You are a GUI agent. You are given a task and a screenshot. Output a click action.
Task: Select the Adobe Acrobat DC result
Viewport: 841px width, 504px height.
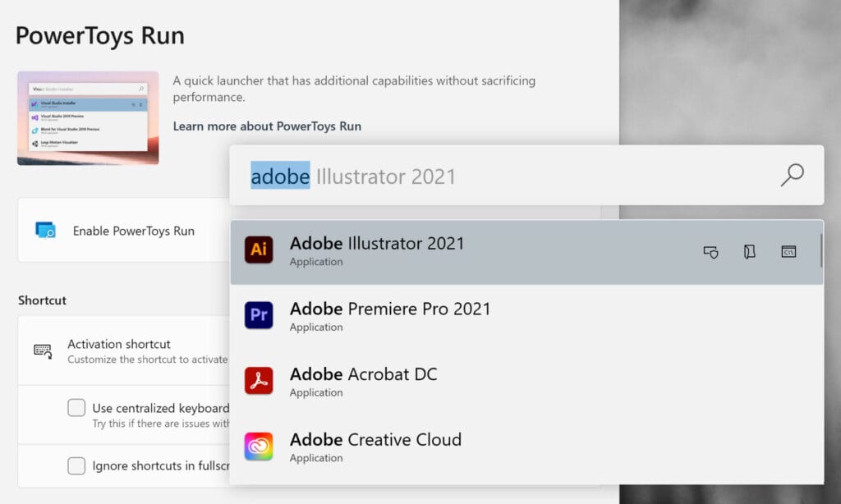tap(526, 383)
